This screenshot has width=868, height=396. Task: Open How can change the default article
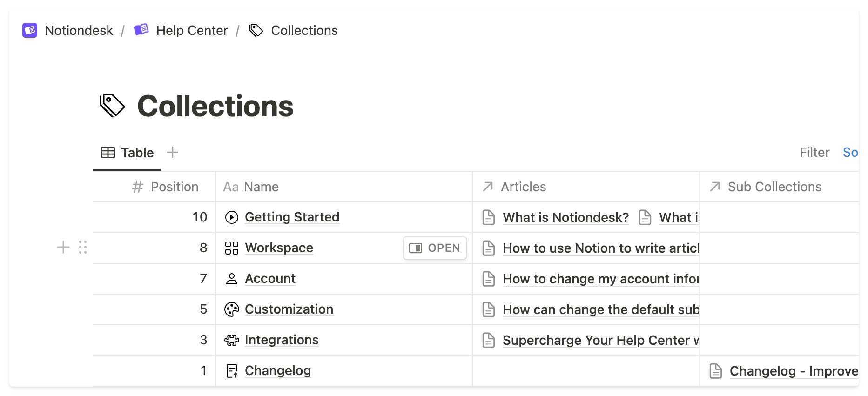coord(601,309)
